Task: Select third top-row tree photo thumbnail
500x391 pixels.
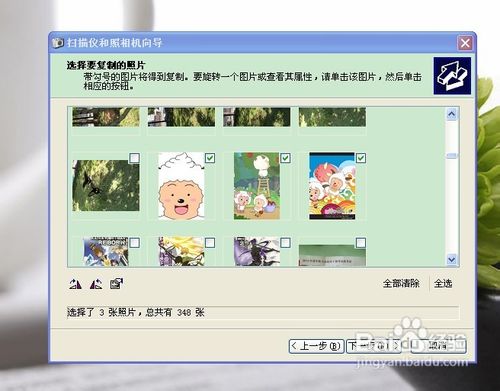Action: coord(257,117)
